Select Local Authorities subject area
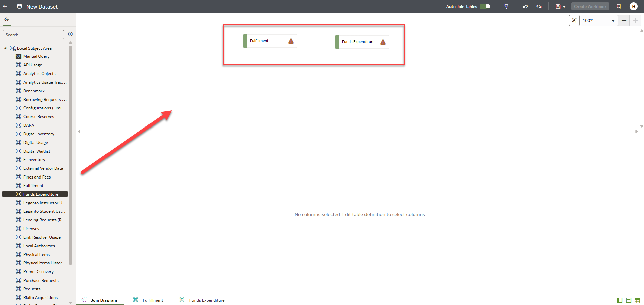Screen dimensions: 644x305 [39, 246]
